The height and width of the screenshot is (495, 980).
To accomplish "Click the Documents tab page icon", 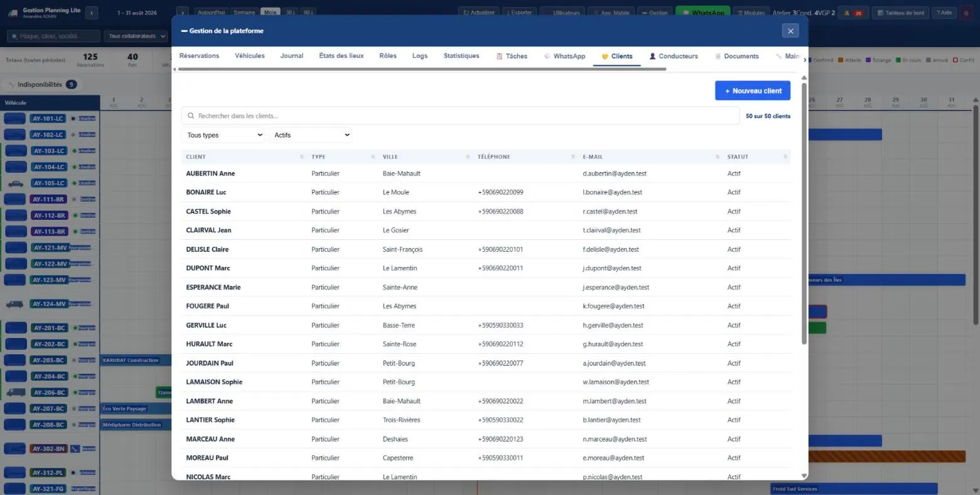I will [x=718, y=57].
